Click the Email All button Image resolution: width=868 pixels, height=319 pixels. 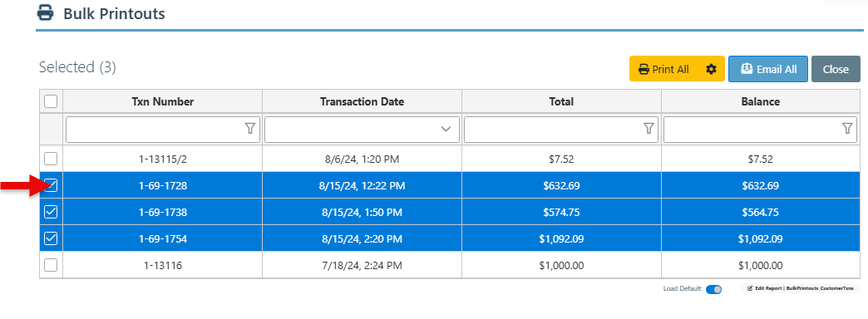pyautogui.click(x=767, y=69)
